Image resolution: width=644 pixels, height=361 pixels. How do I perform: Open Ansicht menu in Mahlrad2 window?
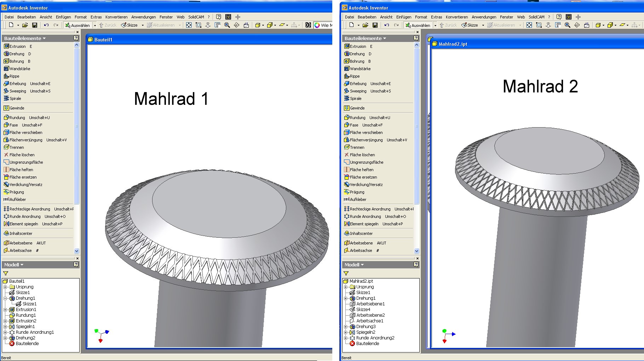(x=386, y=17)
